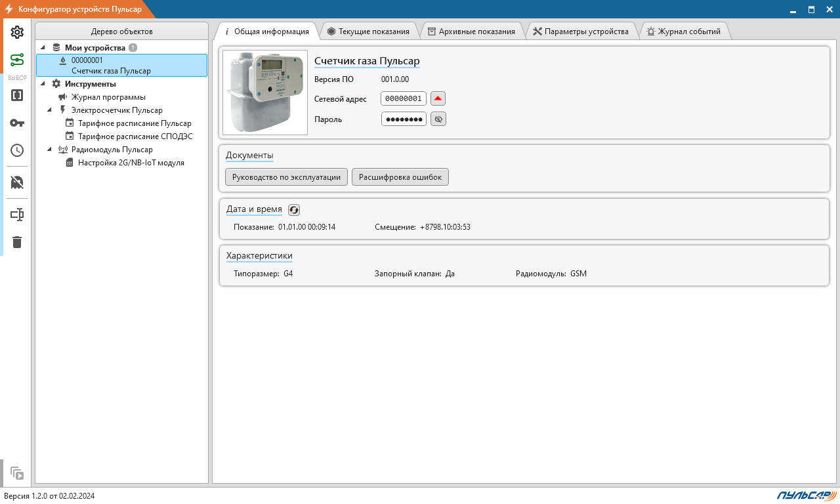
Task: Click the antenna icon of Радиомодуль Пульсар
Action: coord(63,150)
